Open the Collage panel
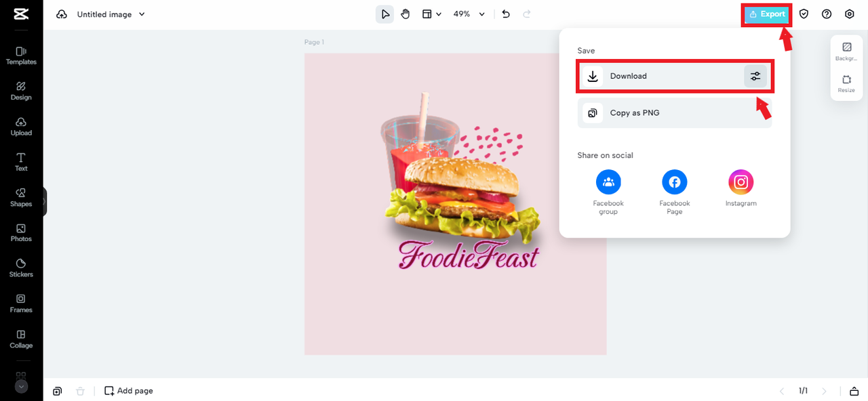This screenshot has height=401, width=868. click(21, 339)
